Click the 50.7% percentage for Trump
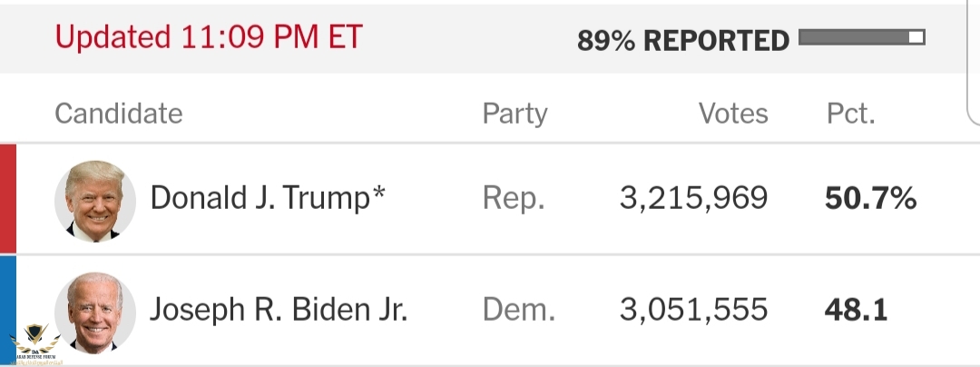The image size is (980, 367). point(870,199)
